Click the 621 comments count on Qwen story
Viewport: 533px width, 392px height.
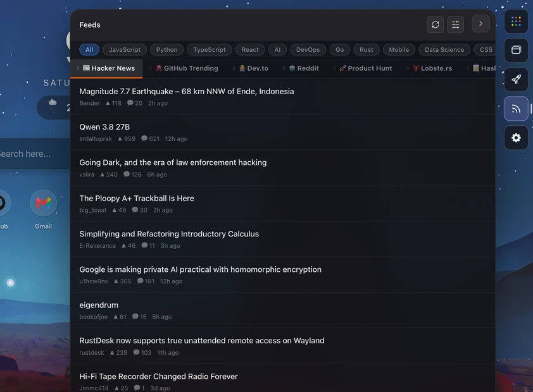coord(150,139)
